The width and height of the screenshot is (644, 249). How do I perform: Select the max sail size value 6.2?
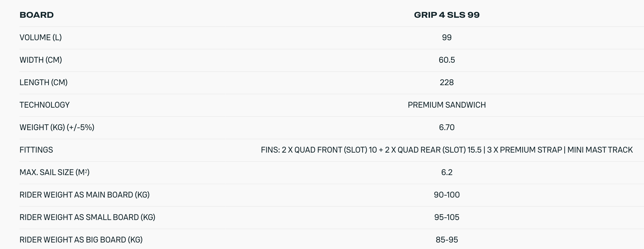tap(447, 172)
